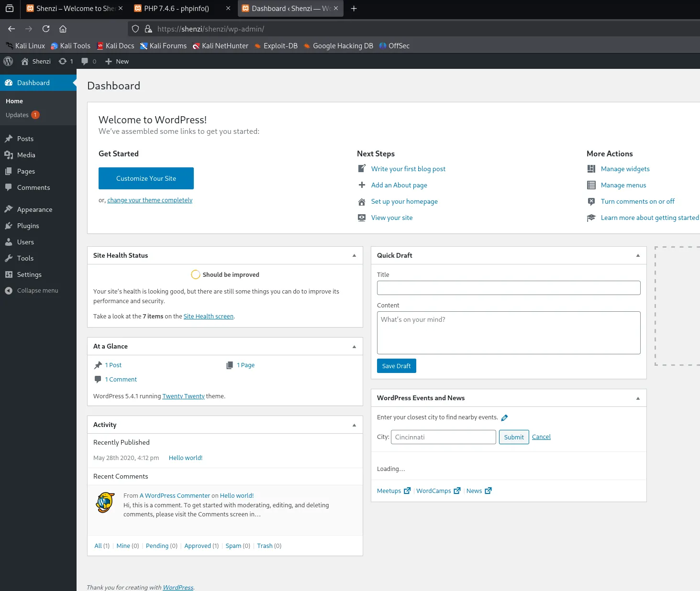The width and height of the screenshot is (700, 591).
Task: Open the comments bubble icon in the admin bar
Action: tap(85, 61)
